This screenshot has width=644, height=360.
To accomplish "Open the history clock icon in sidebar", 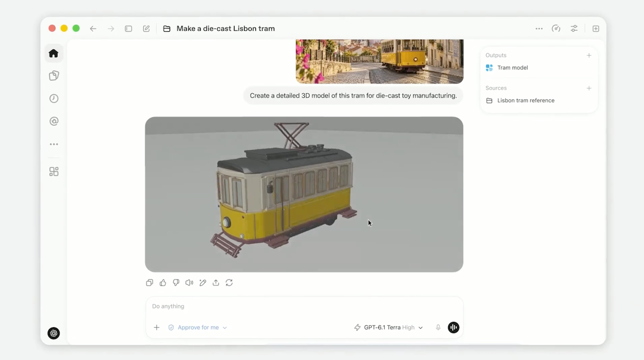I will [54, 98].
